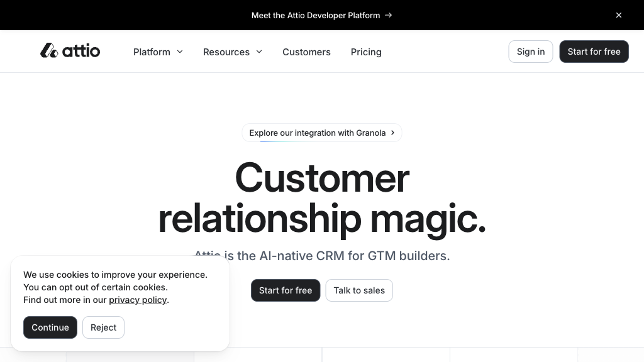This screenshot has height=362, width=644.
Task: Click the Sign in button
Action: point(530,52)
